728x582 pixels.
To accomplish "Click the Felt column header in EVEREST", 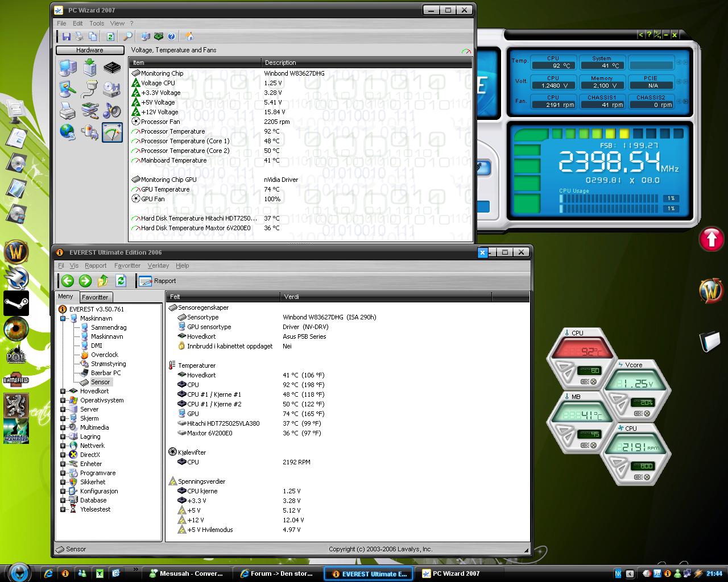I will 223,297.
